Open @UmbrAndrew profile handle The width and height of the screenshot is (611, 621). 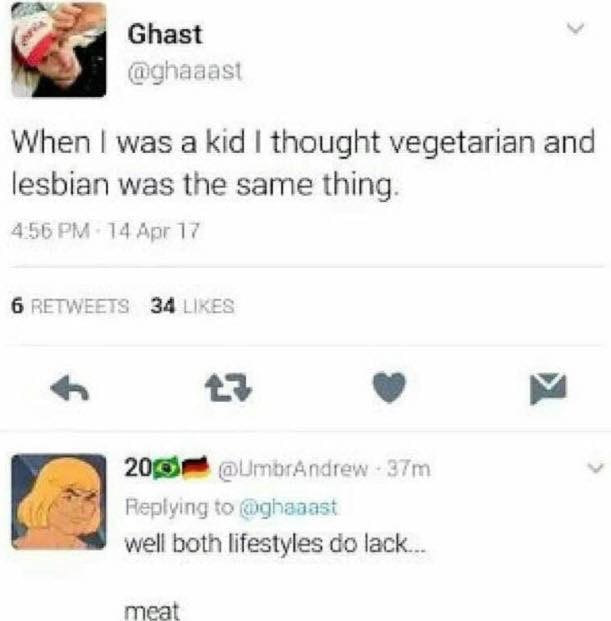tap(293, 469)
